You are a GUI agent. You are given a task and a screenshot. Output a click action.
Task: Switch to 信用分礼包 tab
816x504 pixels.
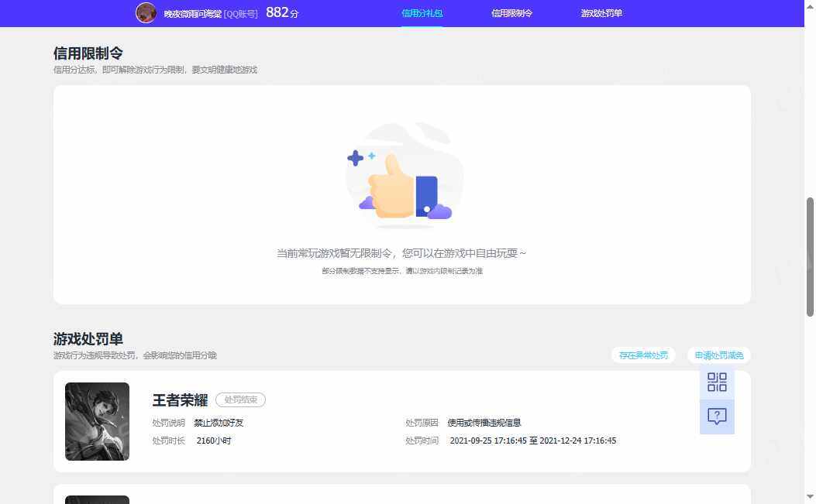(422, 13)
